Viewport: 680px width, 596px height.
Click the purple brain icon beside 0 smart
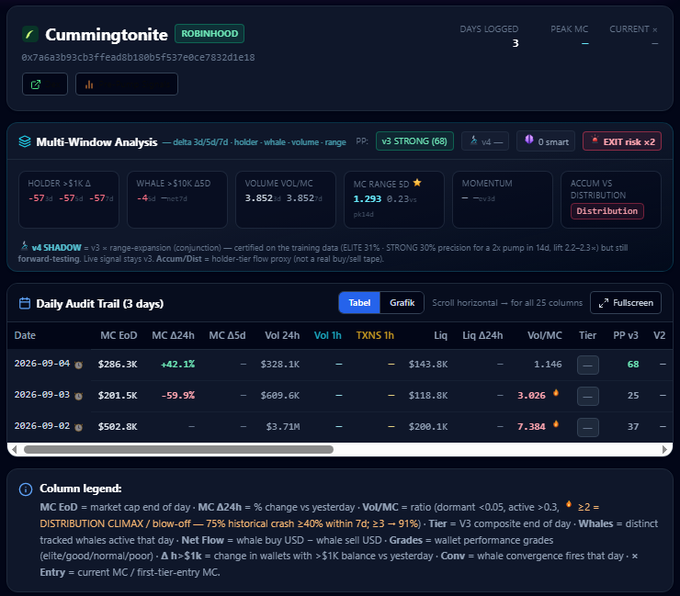pos(529,140)
